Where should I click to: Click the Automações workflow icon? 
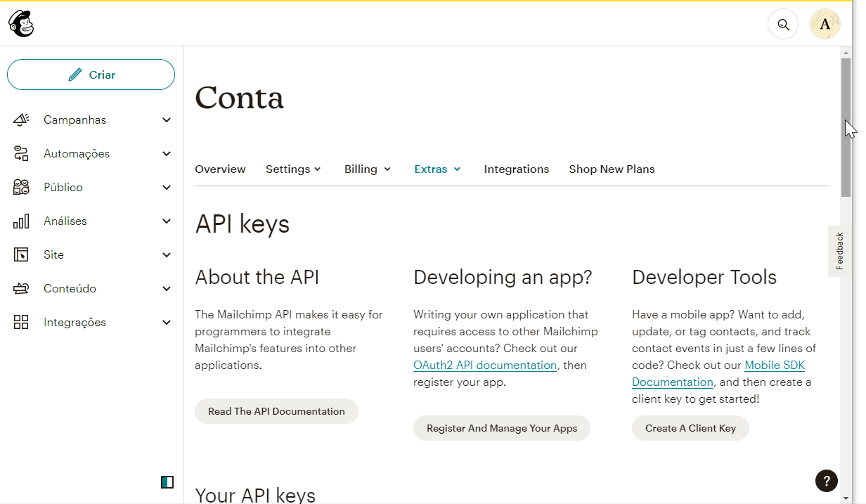pos(21,153)
